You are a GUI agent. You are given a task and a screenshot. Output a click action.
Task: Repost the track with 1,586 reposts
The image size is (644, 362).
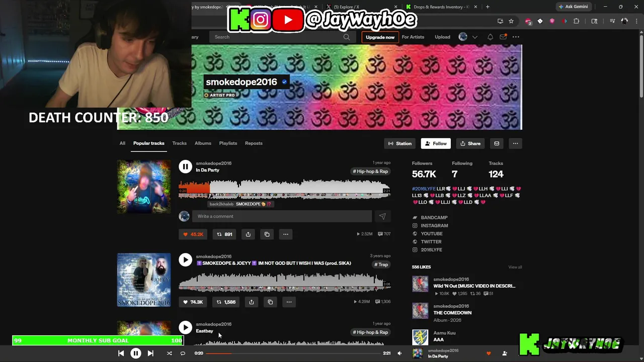tap(226, 302)
